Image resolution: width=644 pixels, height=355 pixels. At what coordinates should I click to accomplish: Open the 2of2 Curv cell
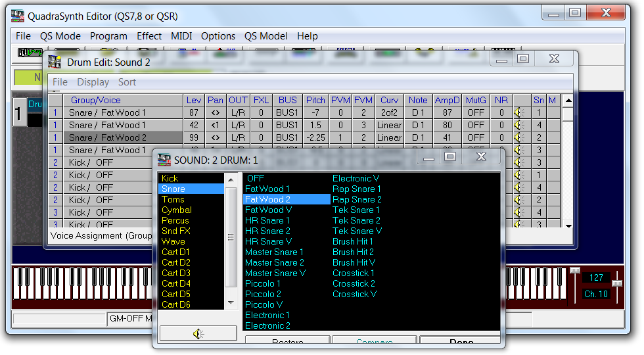[x=389, y=113]
